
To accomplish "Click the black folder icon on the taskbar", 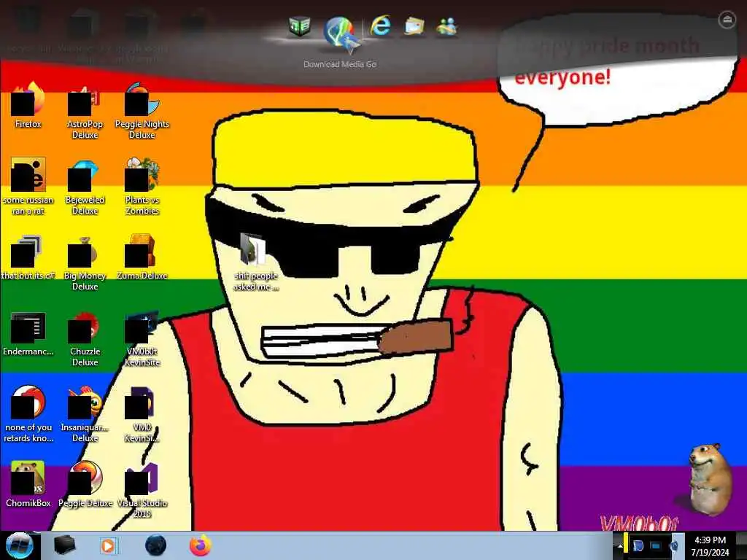I will pos(64,545).
